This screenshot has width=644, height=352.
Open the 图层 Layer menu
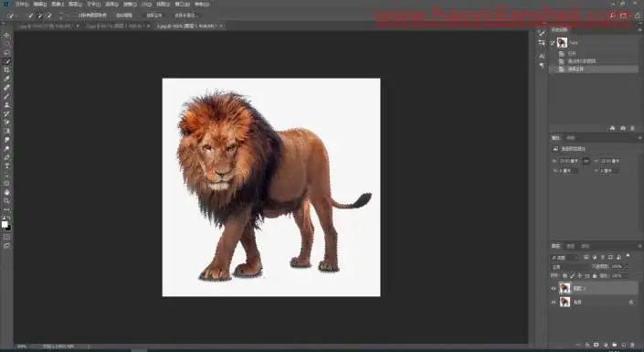pos(76,4)
